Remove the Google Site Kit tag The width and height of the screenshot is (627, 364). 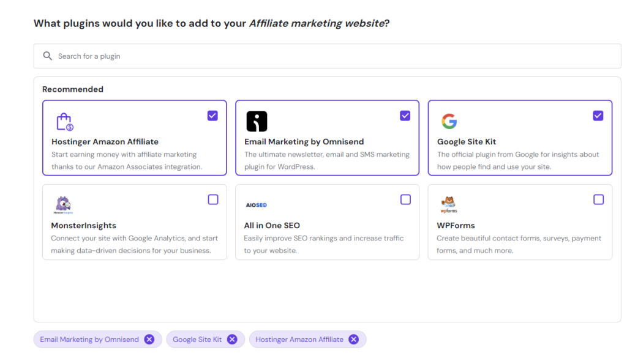click(x=232, y=340)
